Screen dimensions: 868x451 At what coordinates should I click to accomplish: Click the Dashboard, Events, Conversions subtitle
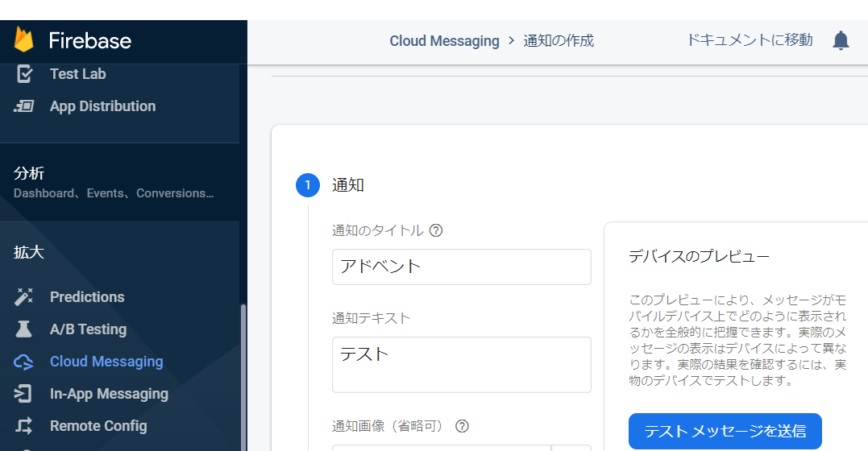click(114, 193)
